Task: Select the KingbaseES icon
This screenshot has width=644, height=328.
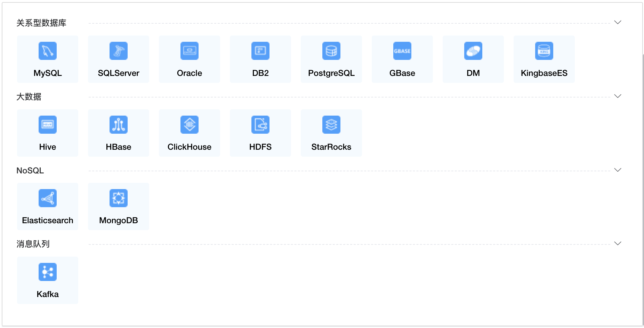Action: pos(544,51)
